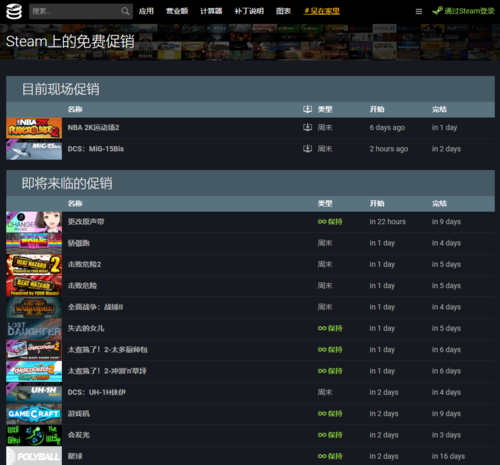Open the NBA 2K运动场2 link
Image resolution: width=500 pixels, height=465 pixels.
pos(93,127)
